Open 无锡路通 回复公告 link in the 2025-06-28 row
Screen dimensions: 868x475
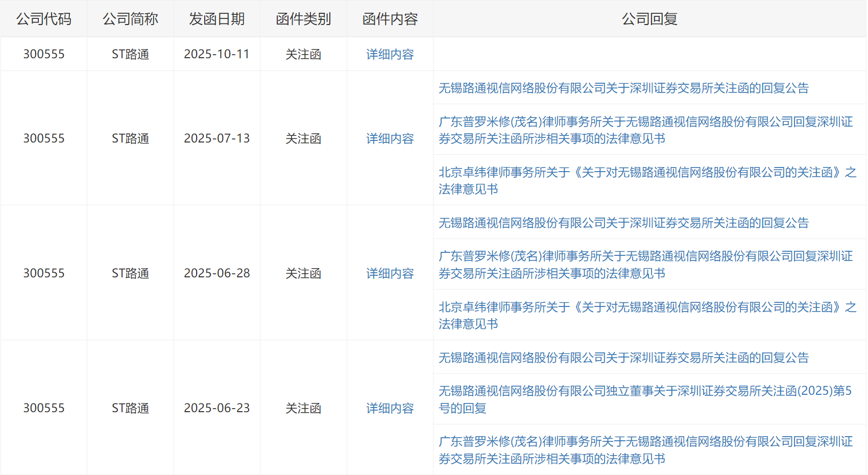[623, 223]
